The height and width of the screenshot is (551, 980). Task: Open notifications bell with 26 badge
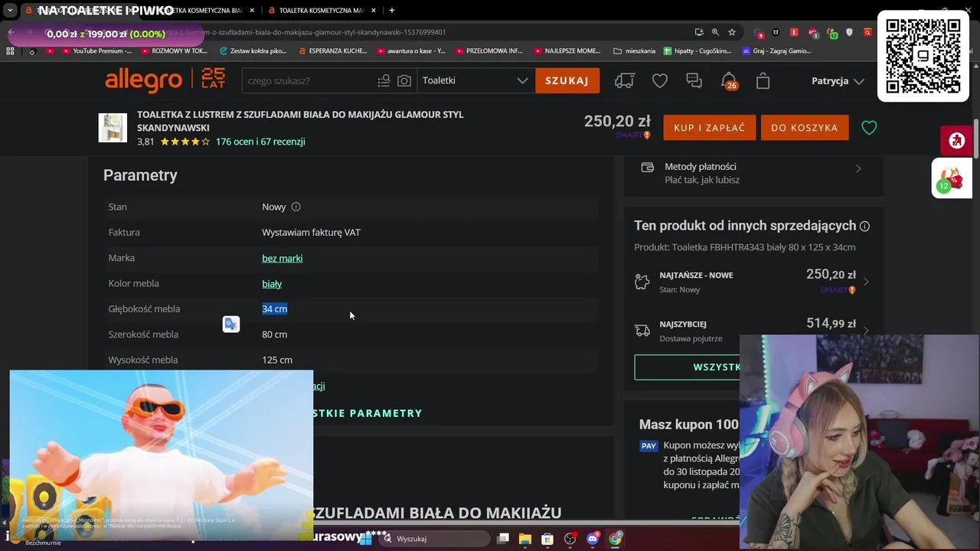pyautogui.click(x=729, y=80)
